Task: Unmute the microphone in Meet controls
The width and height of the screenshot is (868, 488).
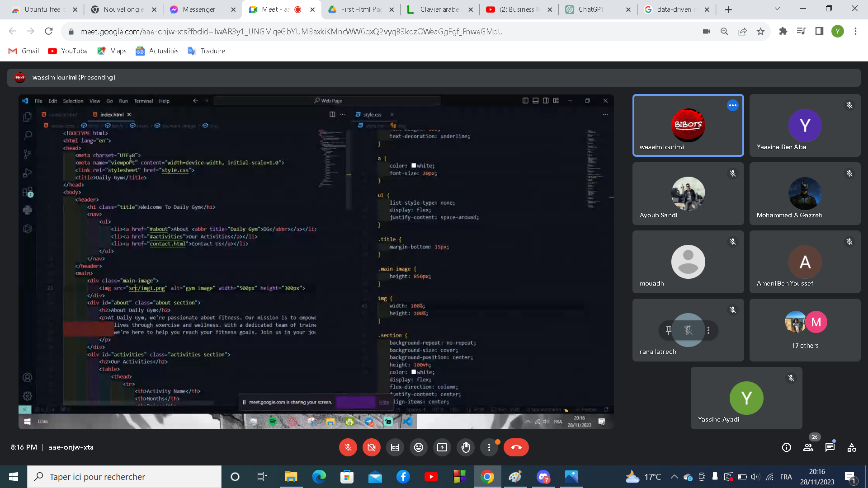Action: 348,447
